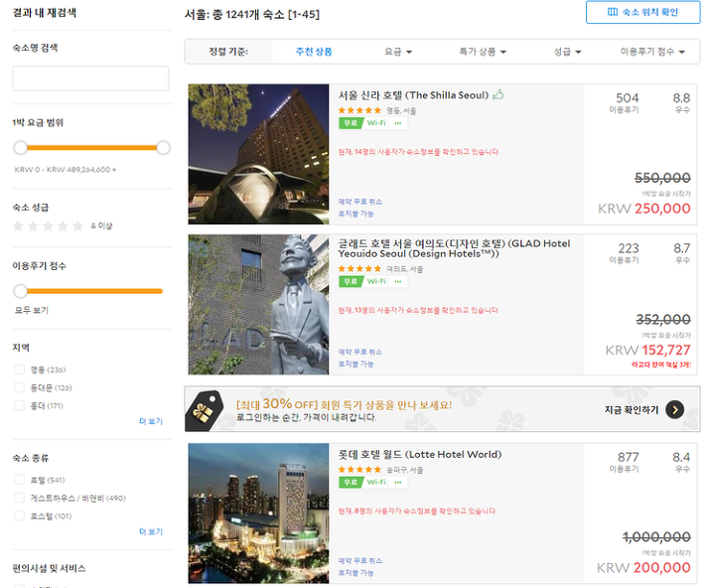Click 예약 무료 취소 under Shilla Seoul
705x588 pixels.
pyautogui.click(x=360, y=202)
